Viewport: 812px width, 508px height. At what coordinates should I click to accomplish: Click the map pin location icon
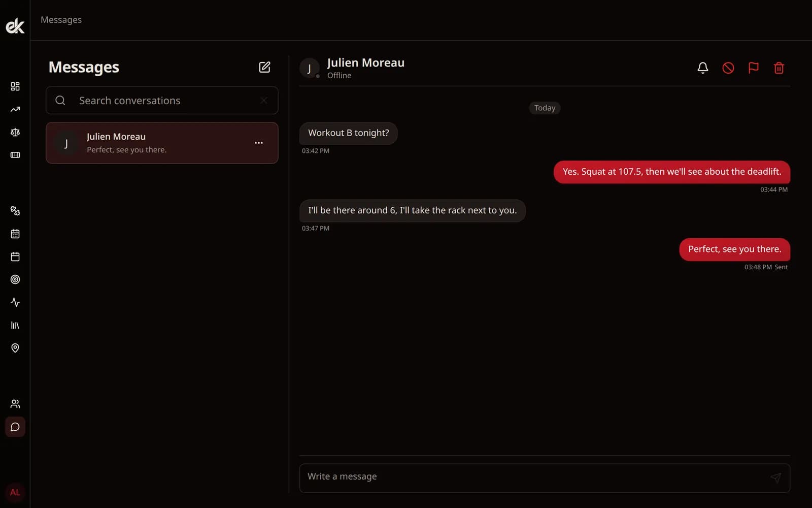[x=15, y=348]
